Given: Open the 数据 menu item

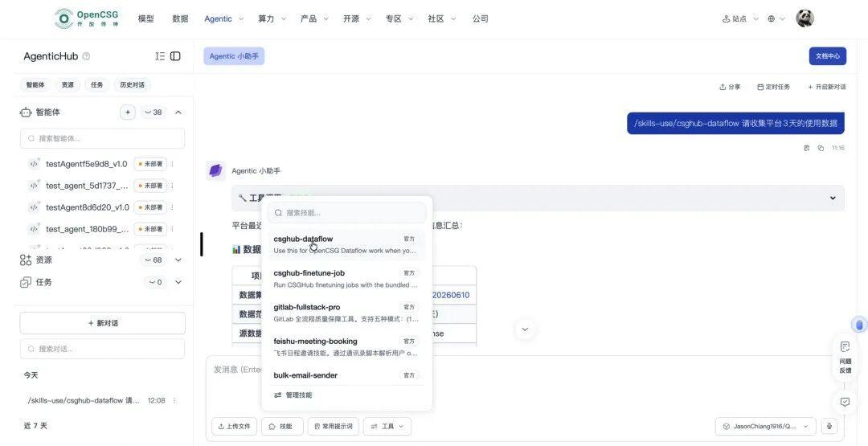Looking at the screenshot, I should pos(181,18).
